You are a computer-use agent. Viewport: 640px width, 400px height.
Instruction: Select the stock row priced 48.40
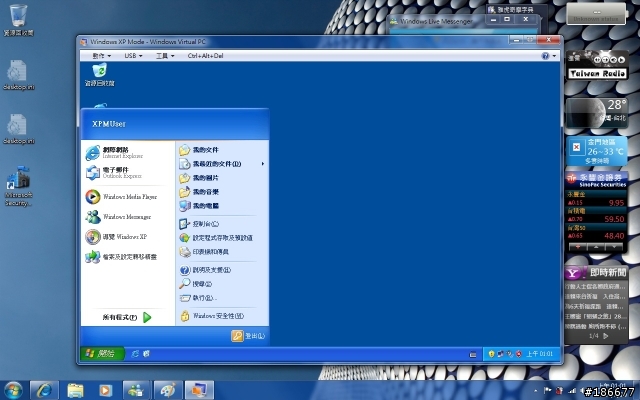(596, 231)
